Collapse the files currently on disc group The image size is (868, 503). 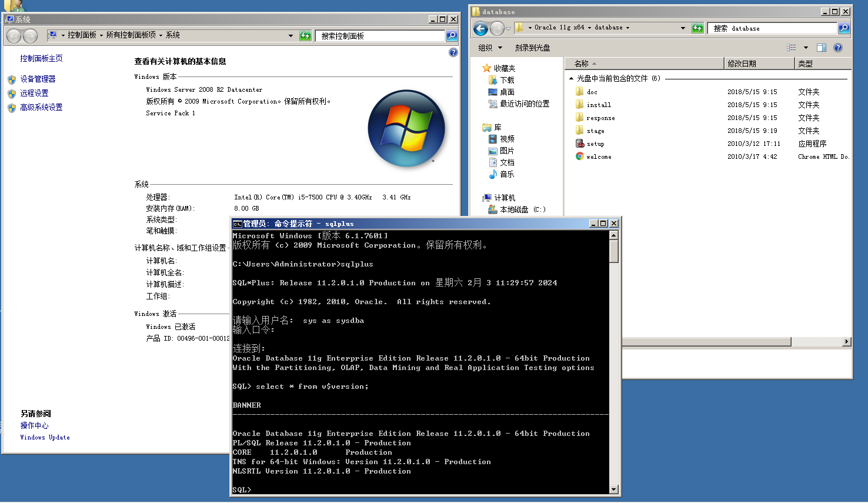(x=571, y=78)
